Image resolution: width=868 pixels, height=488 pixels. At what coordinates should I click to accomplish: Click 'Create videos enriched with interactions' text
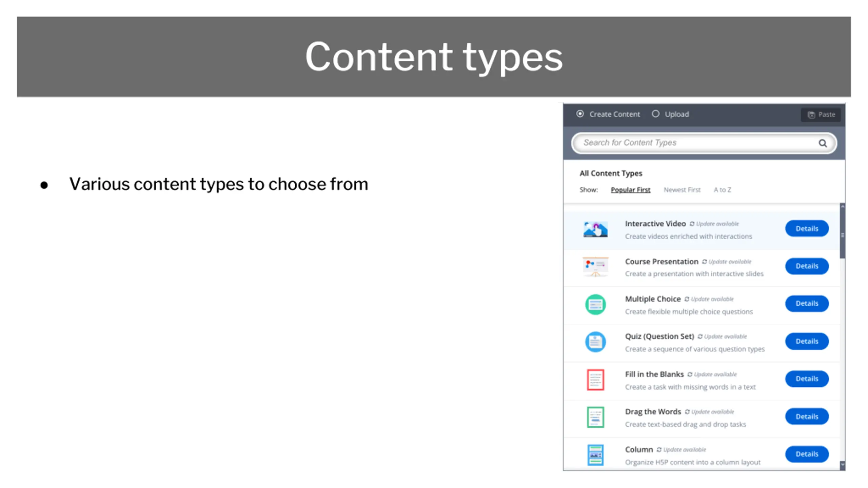[688, 237]
